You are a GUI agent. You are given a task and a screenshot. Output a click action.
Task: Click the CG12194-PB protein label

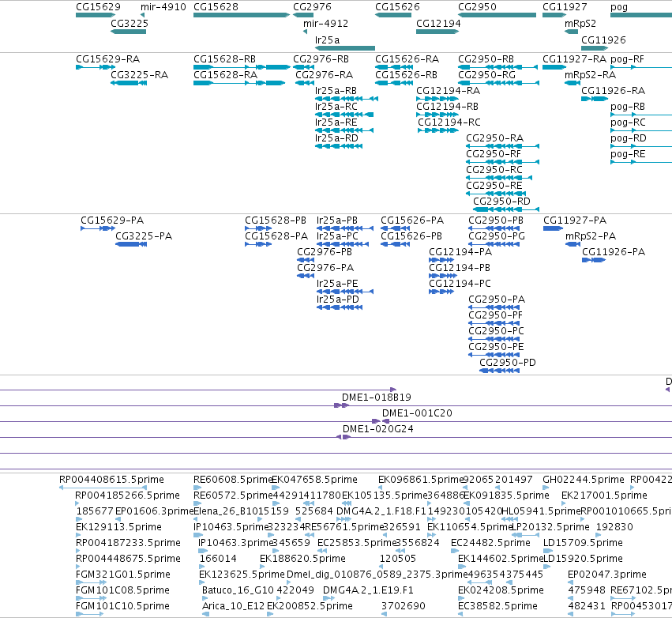coord(460,268)
